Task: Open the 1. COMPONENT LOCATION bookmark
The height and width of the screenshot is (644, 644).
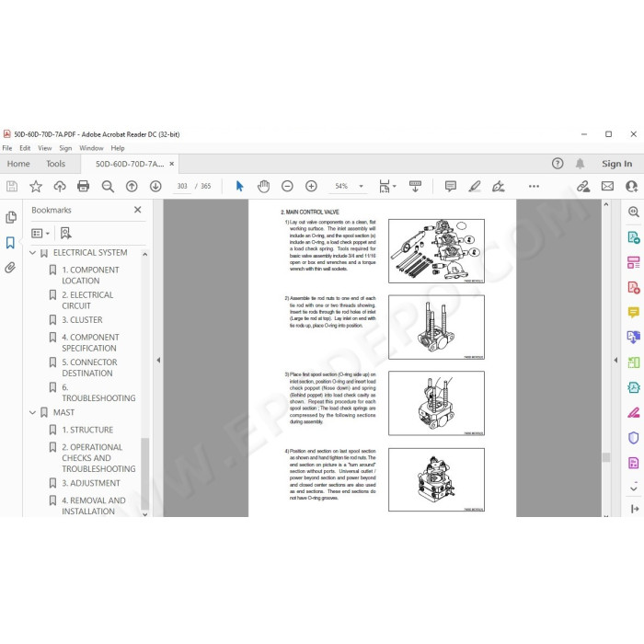Action: pyautogui.click(x=90, y=276)
